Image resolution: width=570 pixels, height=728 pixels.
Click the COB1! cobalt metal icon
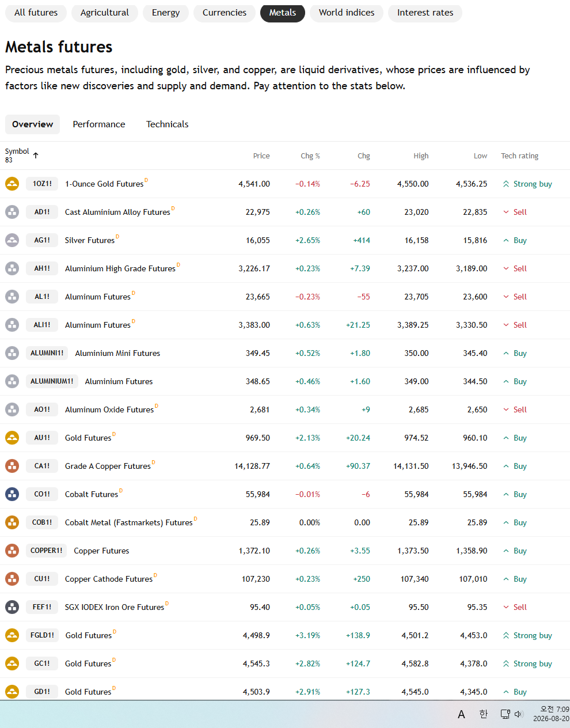pos(12,522)
